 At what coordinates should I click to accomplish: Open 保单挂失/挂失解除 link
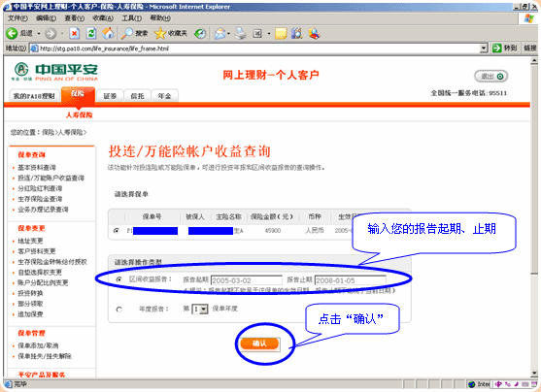point(45,356)
